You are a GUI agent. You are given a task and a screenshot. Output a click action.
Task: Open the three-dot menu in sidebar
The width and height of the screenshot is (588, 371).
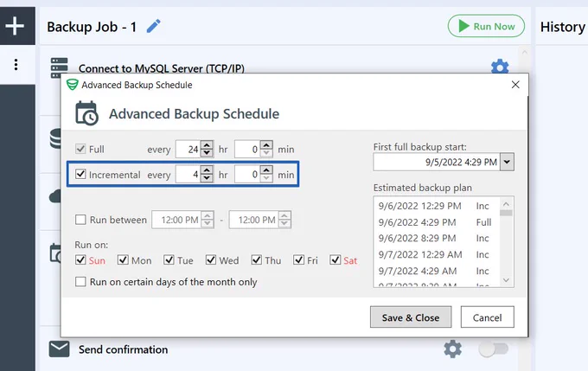click(x=16, y=65)
